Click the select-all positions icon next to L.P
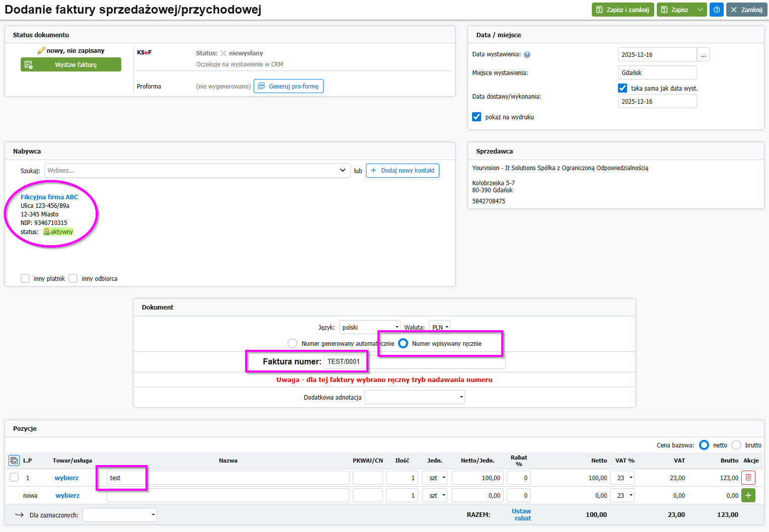Viewport: 769px width, 532px height. 14,461
